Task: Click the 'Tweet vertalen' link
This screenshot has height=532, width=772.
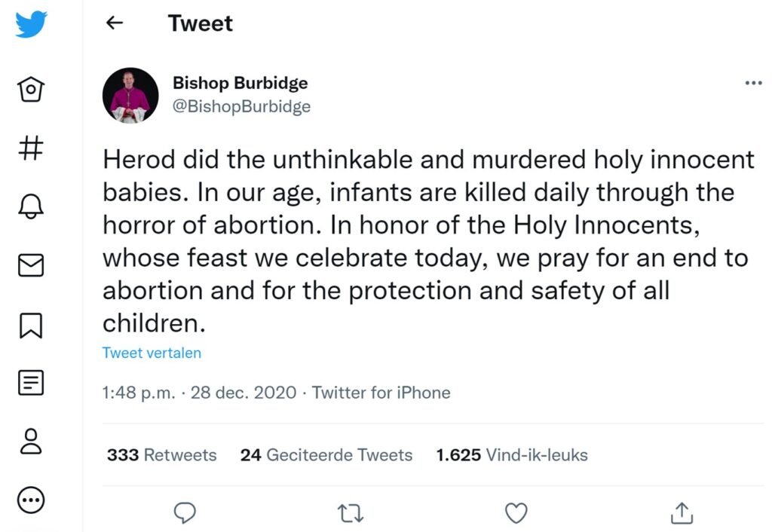Action: point(152,353)
